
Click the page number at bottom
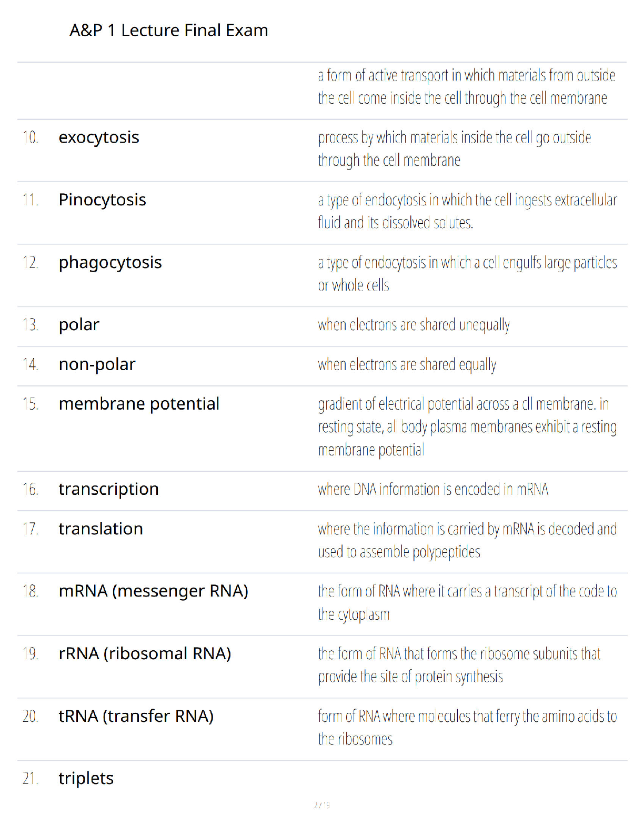tap(322, 805)
